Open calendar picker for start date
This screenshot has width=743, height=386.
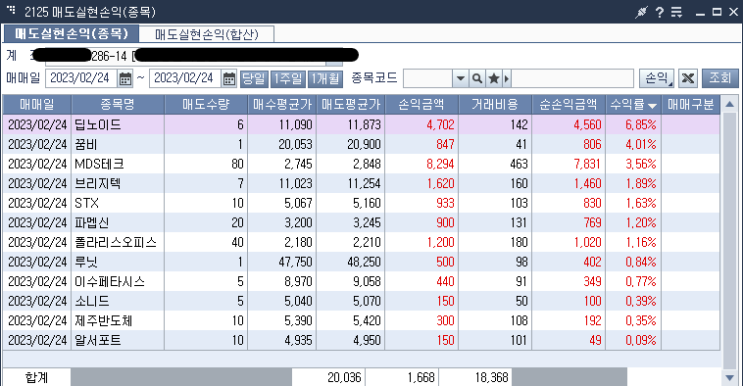125,79
